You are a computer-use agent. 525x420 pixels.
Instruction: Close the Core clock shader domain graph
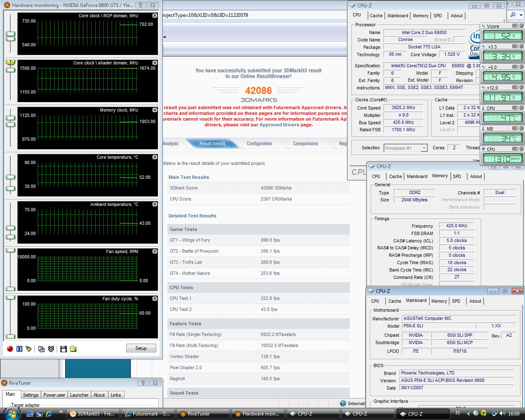155,63
